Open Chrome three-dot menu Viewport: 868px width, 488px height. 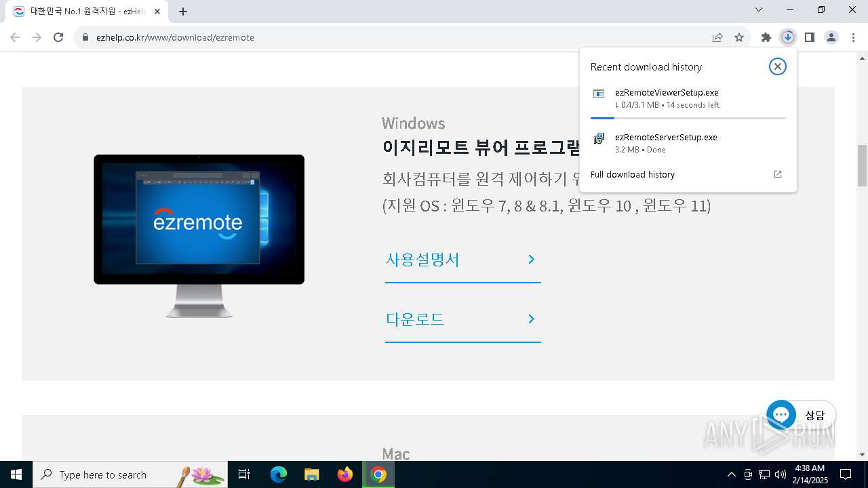(x=852, y=37)
